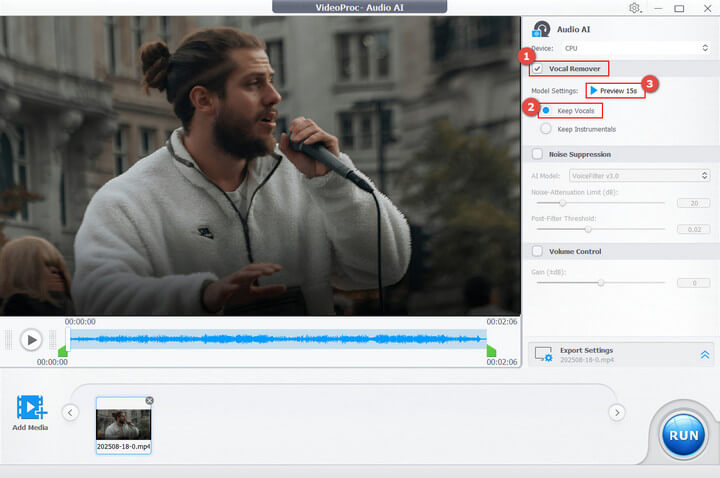The image size is (720, 478).
Task: Click the Noise Attenuation value field 20
Action: (694, 203)
